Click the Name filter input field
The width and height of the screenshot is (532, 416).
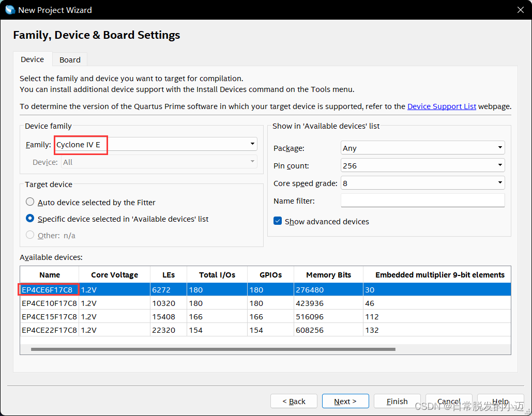point(422,201)
